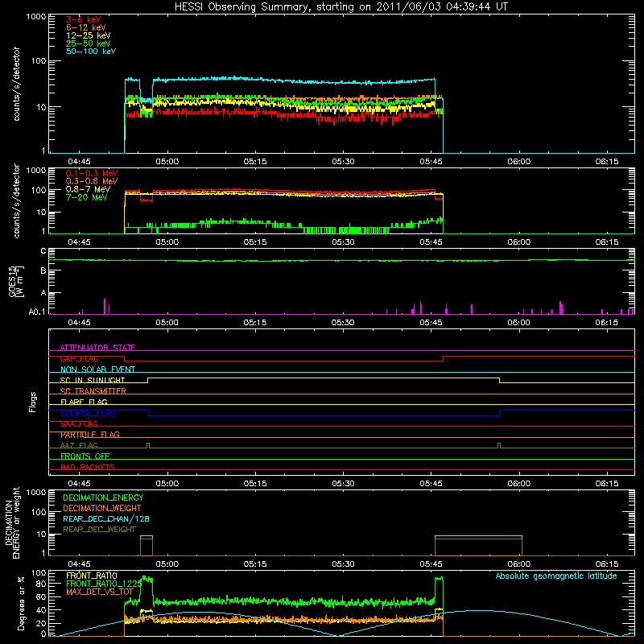
Task: Select the PARTICLE_FLAG label
Action: click(x=90, y=435)
